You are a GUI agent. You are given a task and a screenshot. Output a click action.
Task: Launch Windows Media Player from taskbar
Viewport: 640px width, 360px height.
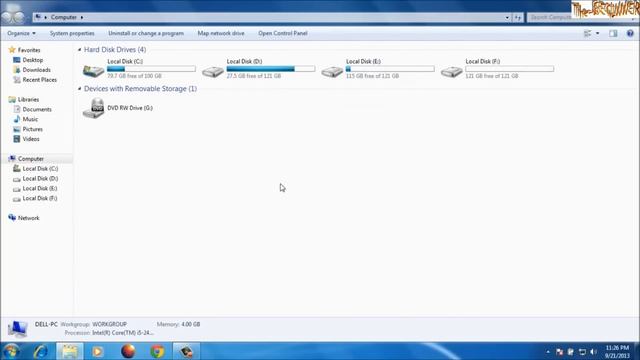coord(98,351)
